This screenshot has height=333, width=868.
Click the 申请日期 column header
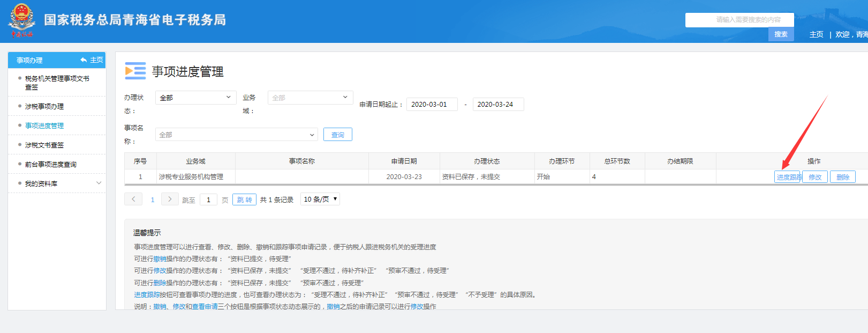(x=404, y=161)
